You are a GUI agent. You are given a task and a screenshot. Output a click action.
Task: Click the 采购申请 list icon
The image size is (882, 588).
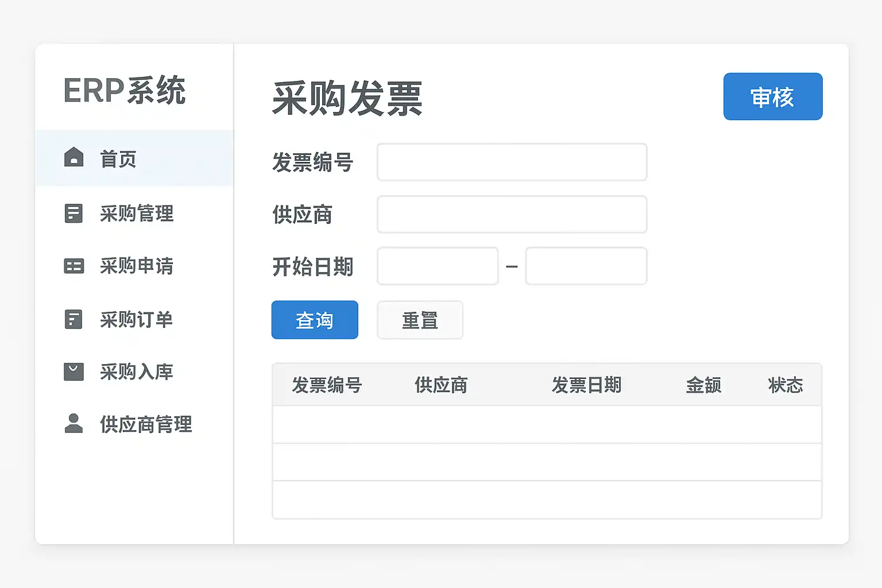pos(73,266)
